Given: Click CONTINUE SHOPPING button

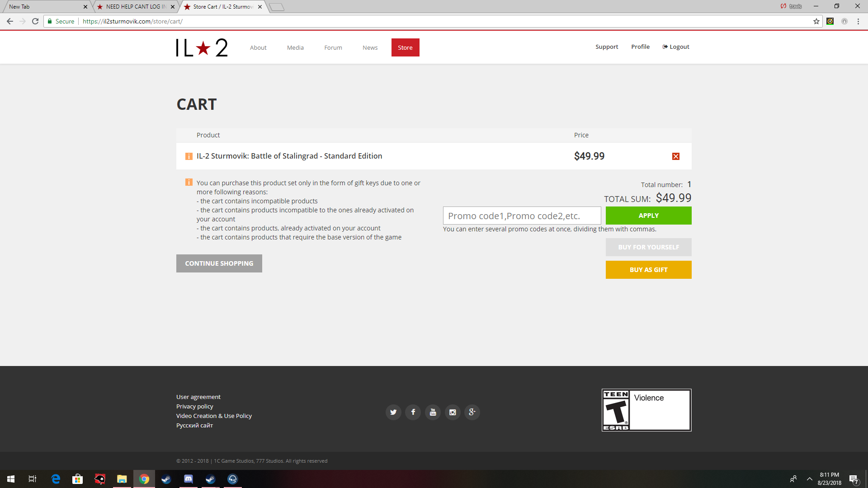Looking at the screenshot, I should 219,263.
